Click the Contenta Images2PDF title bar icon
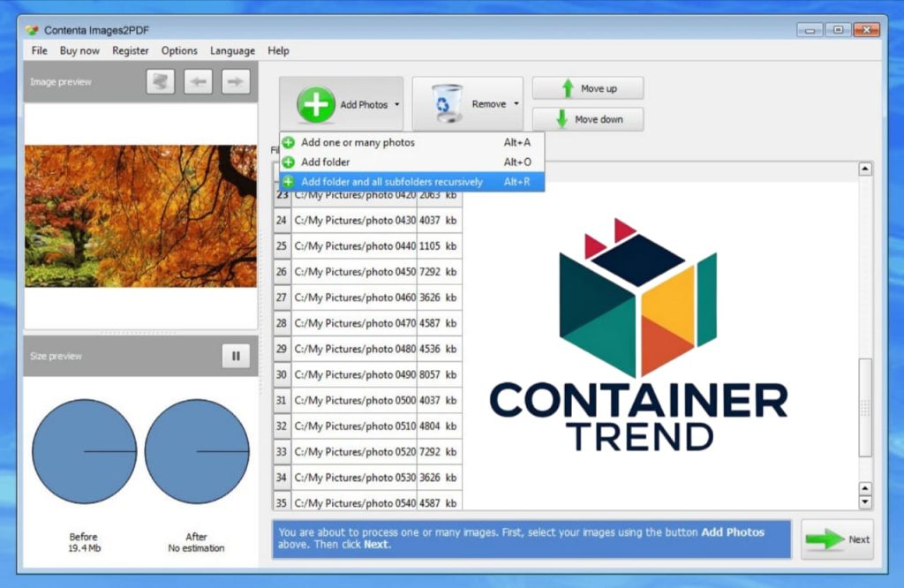The height and width of the screenshot is (588, 904). pos(32,30)
